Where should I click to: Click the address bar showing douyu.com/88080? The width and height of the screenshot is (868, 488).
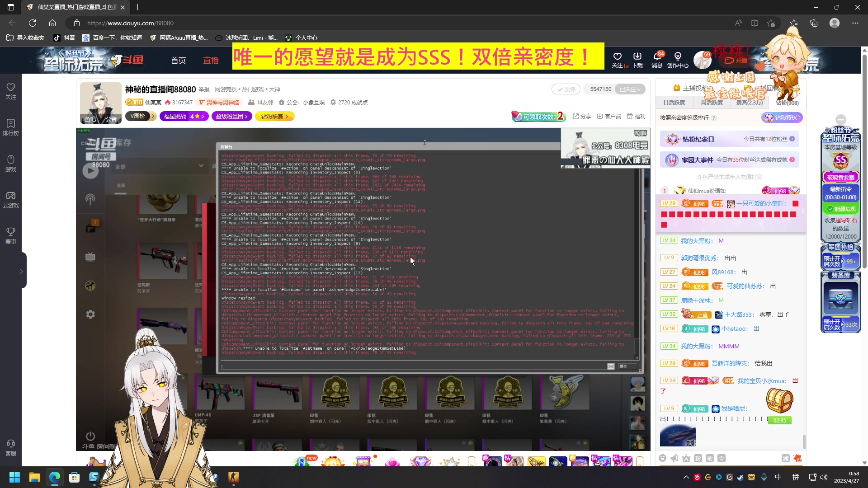point(398,23)
